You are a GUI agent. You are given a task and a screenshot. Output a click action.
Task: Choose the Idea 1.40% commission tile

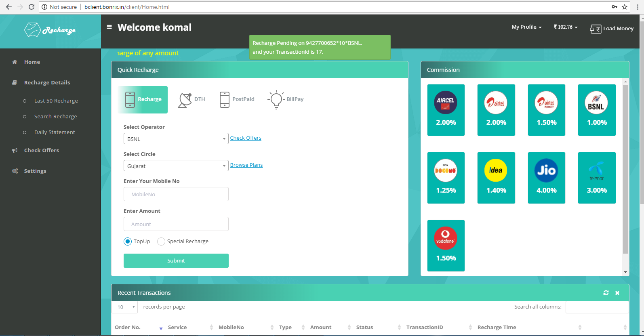[x=496, y=178]
